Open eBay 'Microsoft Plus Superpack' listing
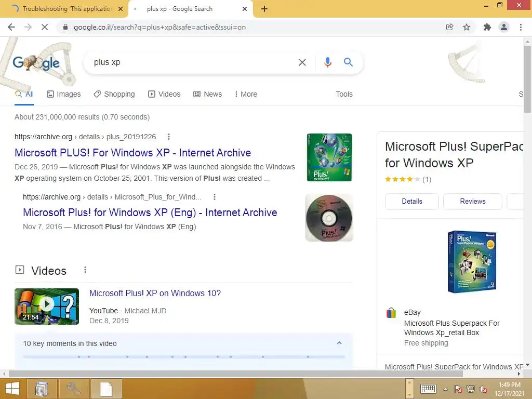 [x=452, y=328]
